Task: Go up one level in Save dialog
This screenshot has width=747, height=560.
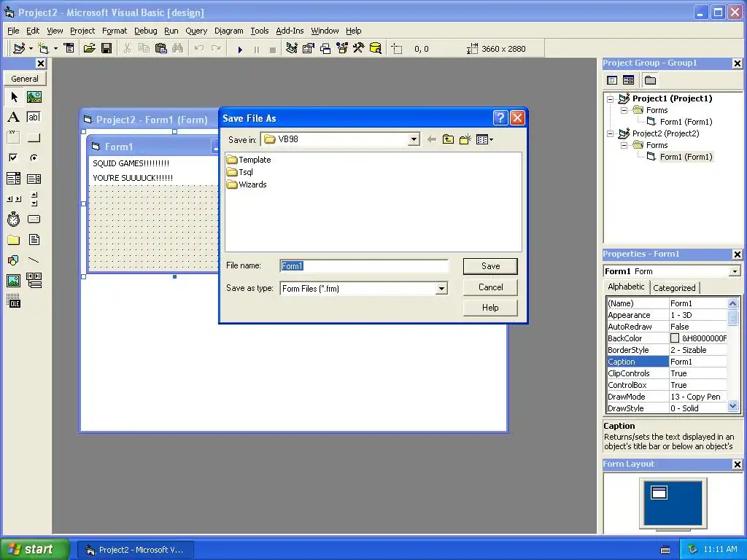Action: 448,139
